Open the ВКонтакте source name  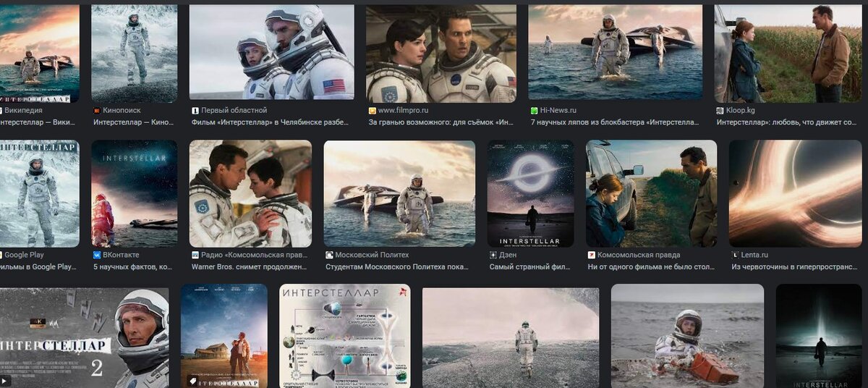coord(121,256)
